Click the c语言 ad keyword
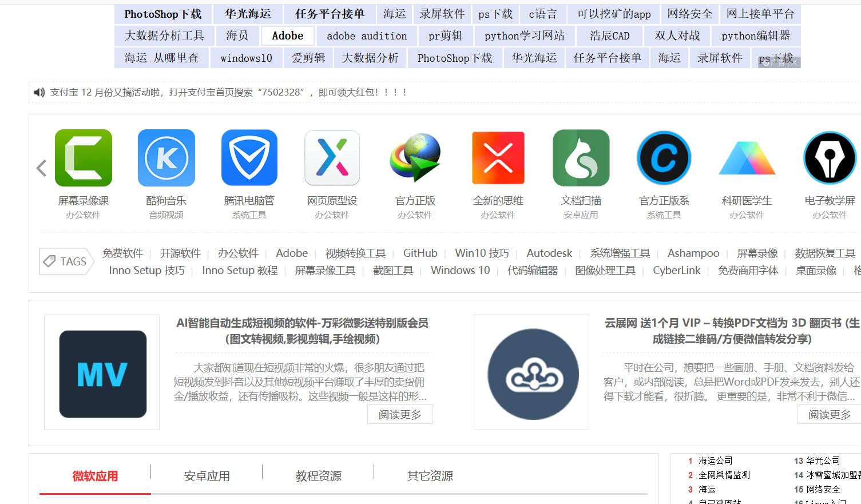 coord(543,14)
